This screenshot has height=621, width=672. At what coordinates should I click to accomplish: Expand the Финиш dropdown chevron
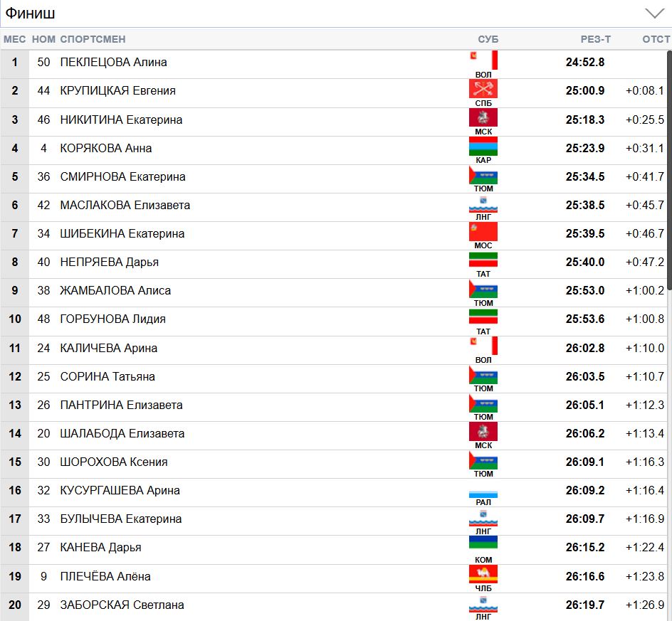(653, 14)
